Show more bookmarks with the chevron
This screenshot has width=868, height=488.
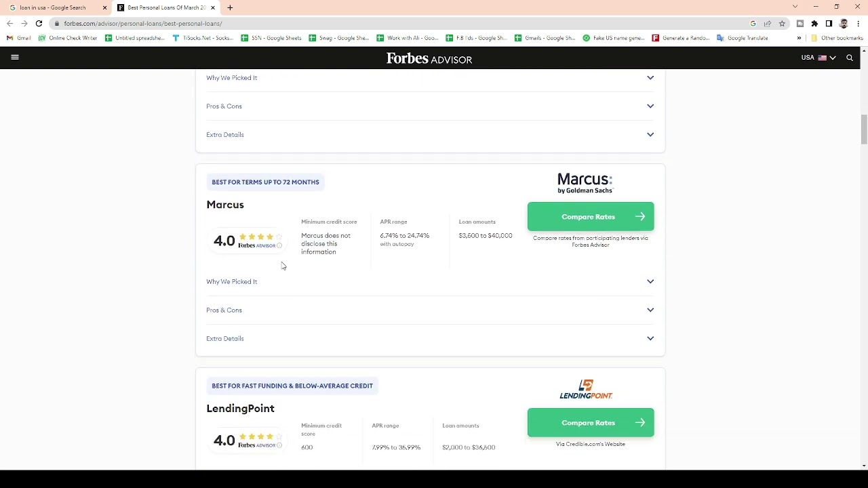(799, 38)
